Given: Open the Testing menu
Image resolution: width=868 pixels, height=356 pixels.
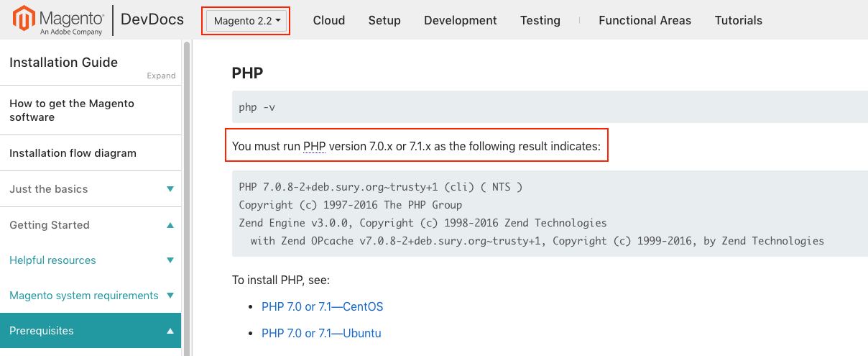Looking at the screenshot, I should 540,20.
